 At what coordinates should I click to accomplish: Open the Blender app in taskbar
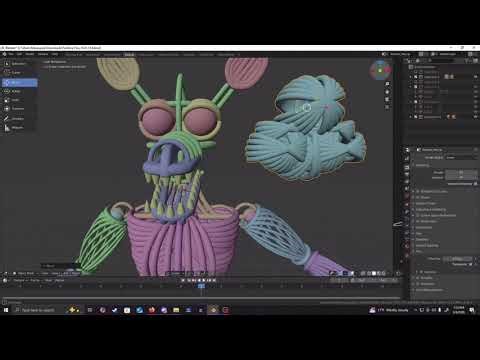point(213,310)
